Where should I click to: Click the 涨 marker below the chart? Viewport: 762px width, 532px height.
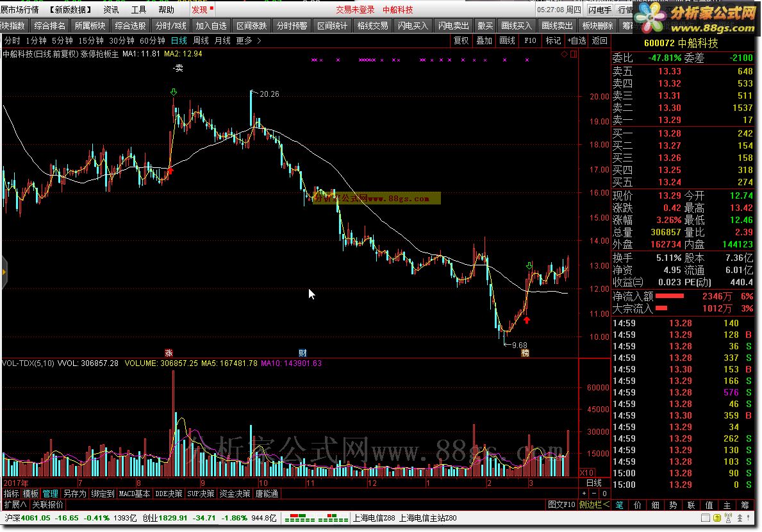[x=169, y=353]
